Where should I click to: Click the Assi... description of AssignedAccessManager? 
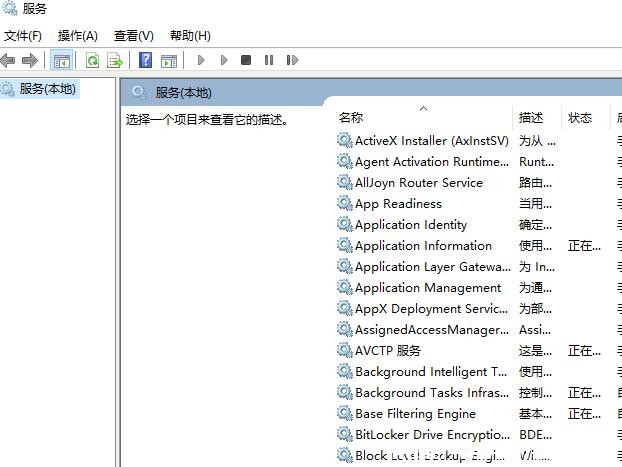pyautogui.click(x=535, y=330)
